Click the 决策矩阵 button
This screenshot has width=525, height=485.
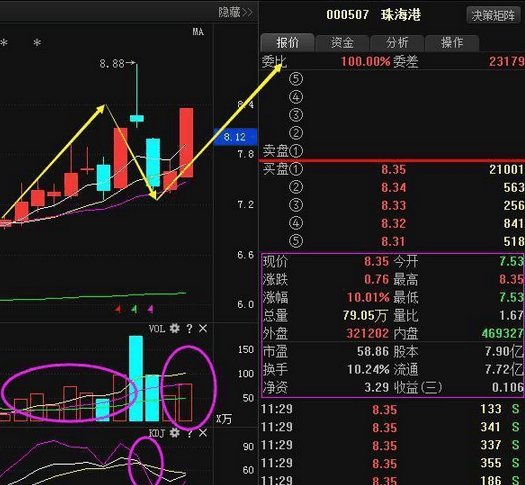point(493,15)
